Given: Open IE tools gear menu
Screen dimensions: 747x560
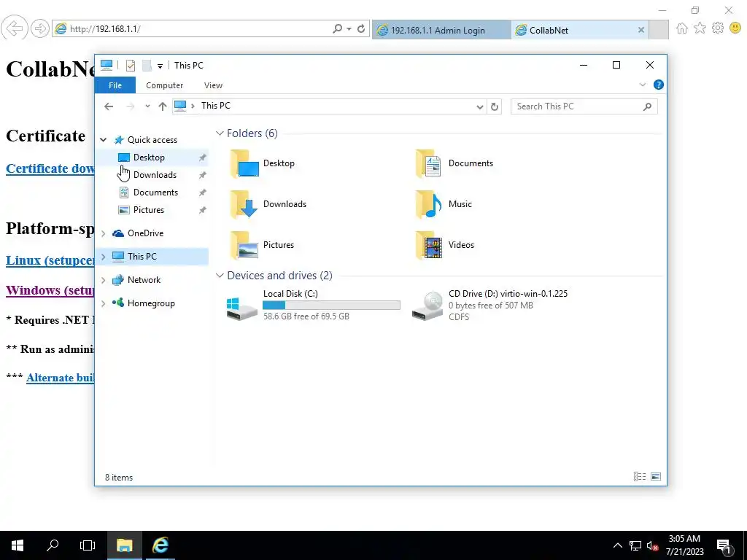Looking at the screenshot, I should pos(718,28).
